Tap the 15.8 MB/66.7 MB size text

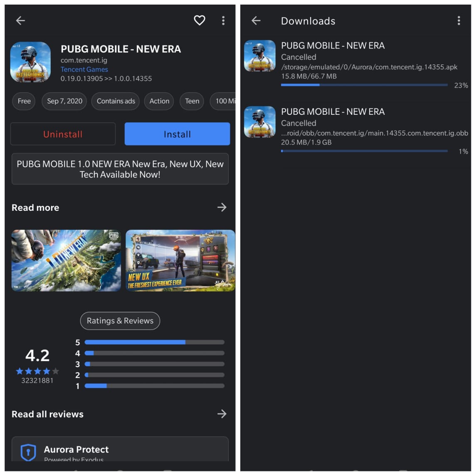309,76
